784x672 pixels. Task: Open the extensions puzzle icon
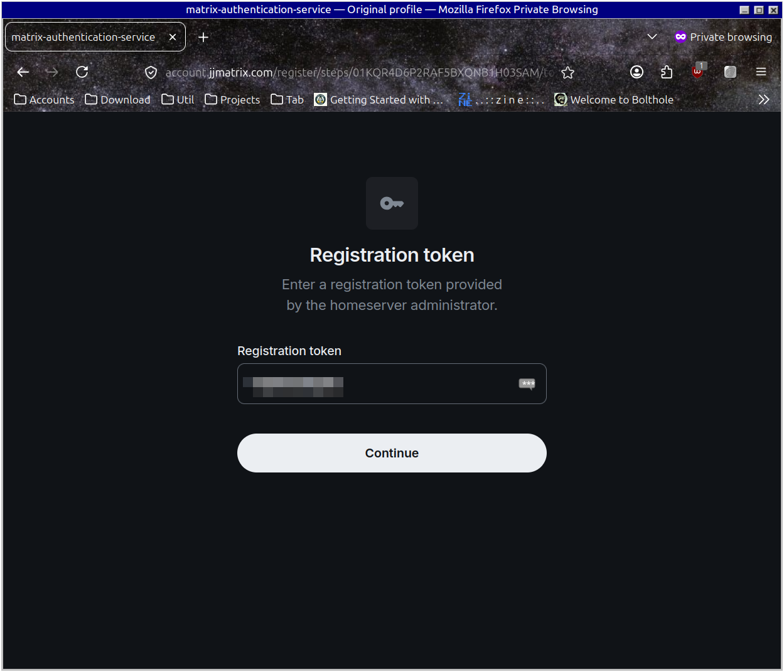[667, 72]
